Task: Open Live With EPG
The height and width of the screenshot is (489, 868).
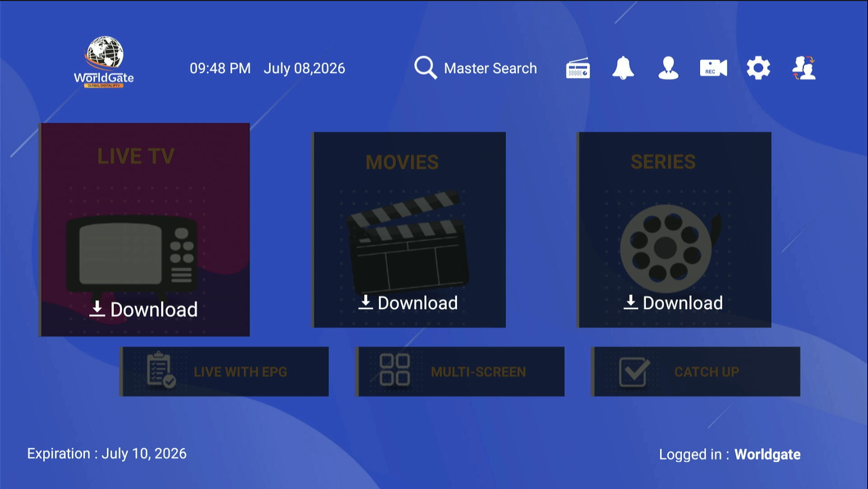Action: pos(224,372)
